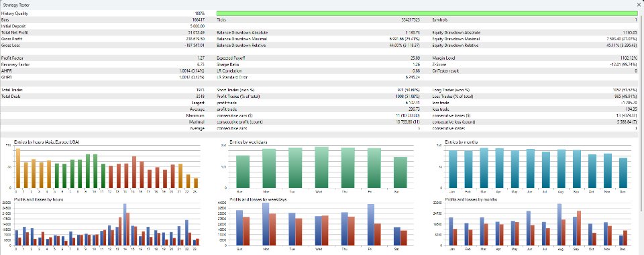Select the Gross Profit label
Viewport: 644px width, 255px height.
(11, 39)
